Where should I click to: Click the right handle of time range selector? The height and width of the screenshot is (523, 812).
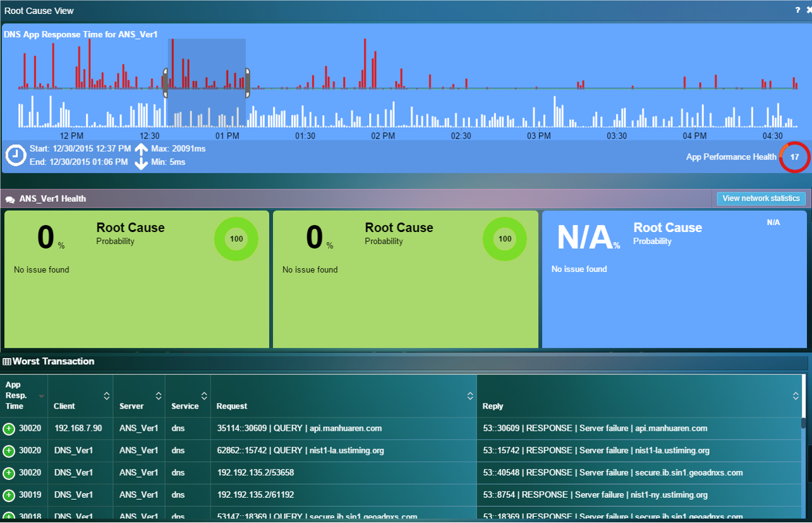247,83
